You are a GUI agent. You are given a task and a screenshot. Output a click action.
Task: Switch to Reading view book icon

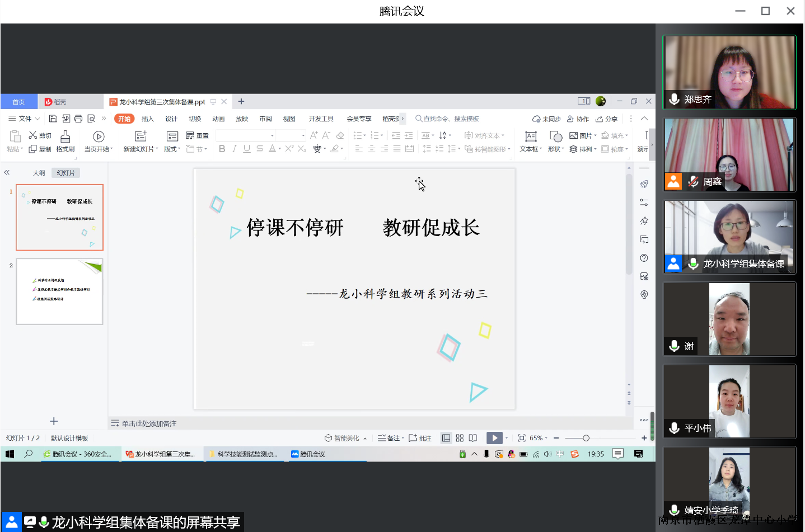[473, 438]
